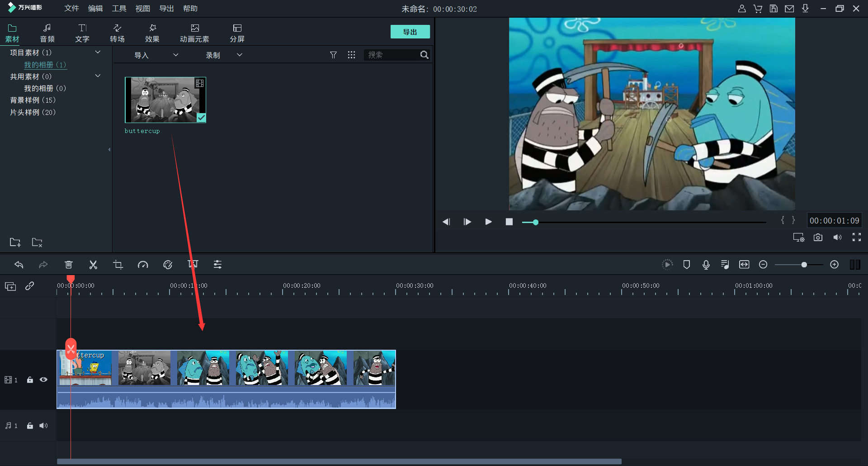Select 背景样例 (15) in media list
Image resolution: width=868 pixels, height=466 pixels.
[33, 100]
